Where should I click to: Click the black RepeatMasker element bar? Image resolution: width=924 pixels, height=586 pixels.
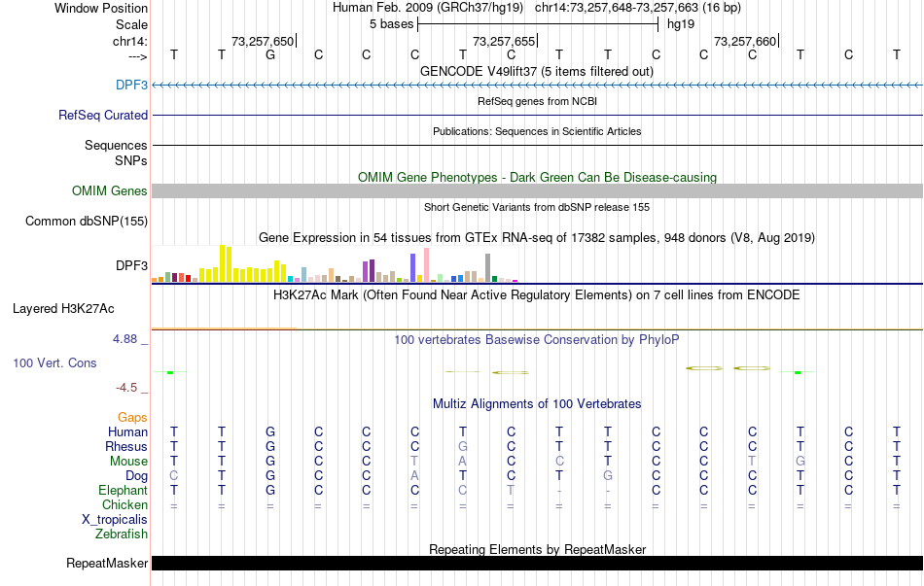[x=537, y=563]
